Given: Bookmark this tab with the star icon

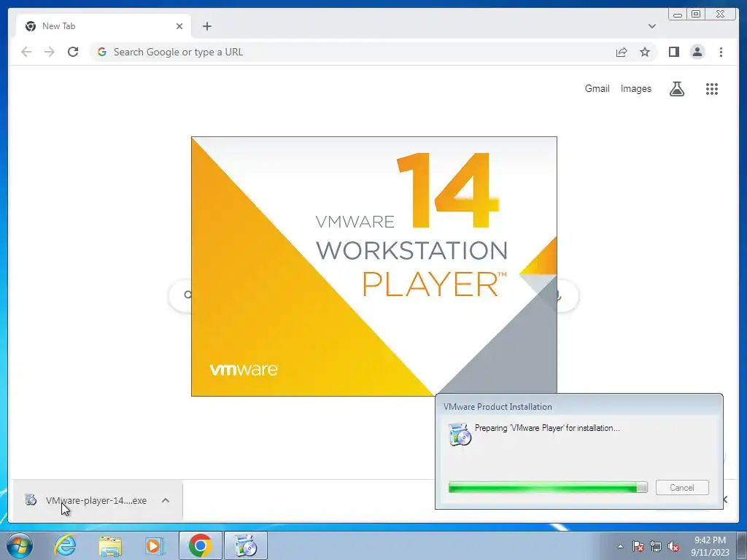Looking at the screenshot, I should coord(645,52).
